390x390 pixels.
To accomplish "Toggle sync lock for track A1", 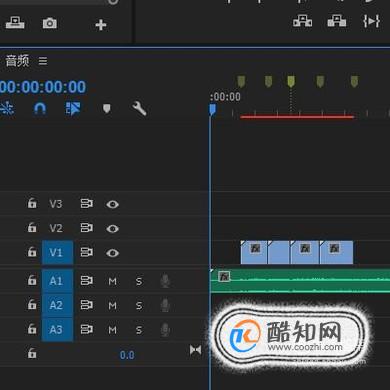I will click(87, 281).
